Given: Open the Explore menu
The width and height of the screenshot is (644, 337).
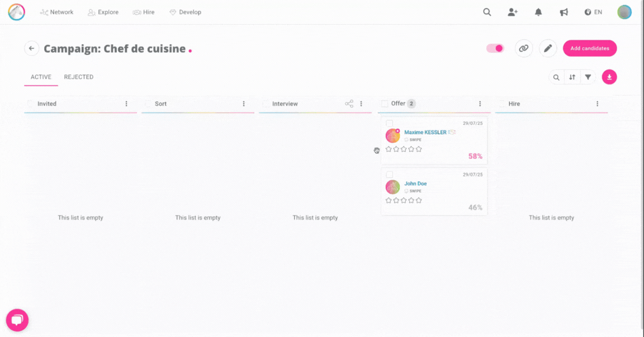Looking at the screenshot, I should 103,12.
